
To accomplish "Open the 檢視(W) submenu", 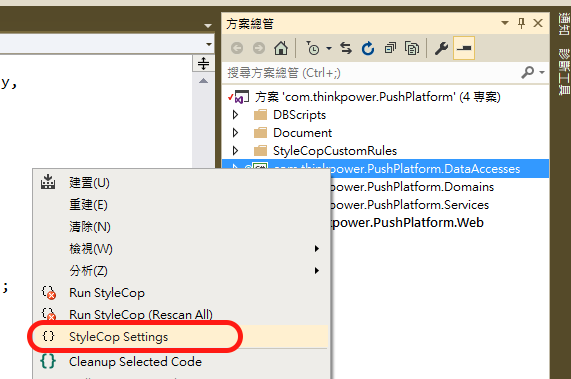I will [x=181, y=249].
